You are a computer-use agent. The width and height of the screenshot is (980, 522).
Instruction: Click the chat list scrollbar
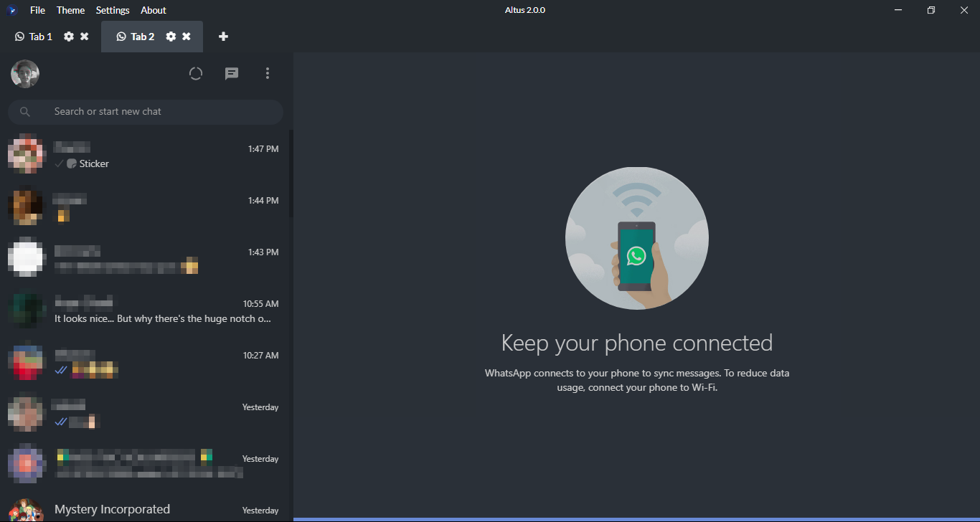coord(291,174)
